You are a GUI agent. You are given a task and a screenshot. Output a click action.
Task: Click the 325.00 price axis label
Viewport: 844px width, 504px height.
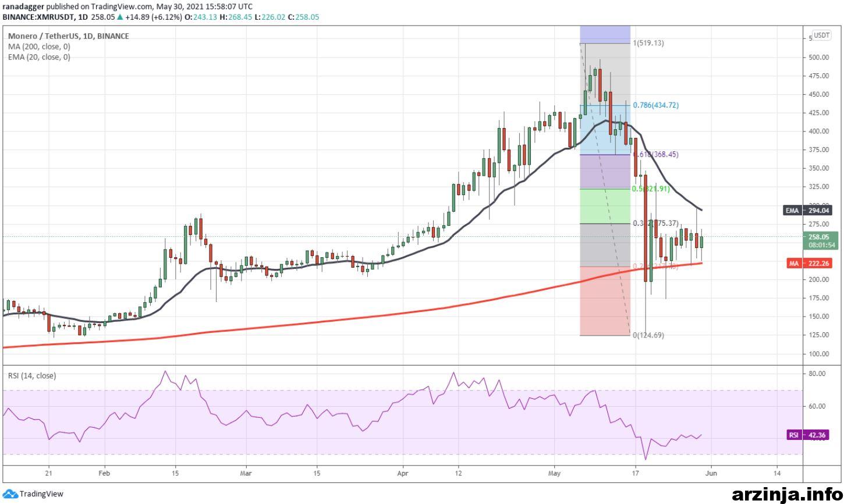click(818, 187)
